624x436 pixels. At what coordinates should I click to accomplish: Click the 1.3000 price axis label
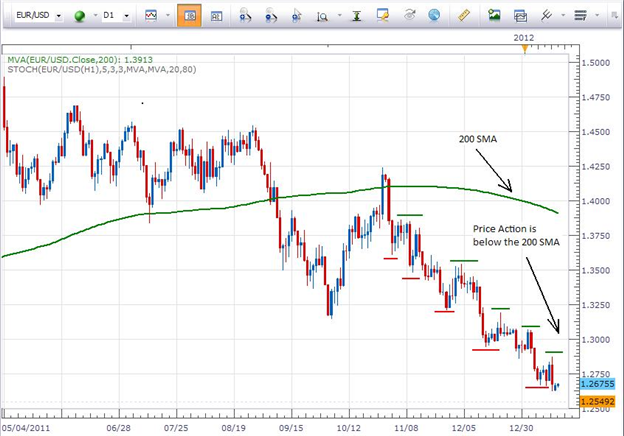596,340
